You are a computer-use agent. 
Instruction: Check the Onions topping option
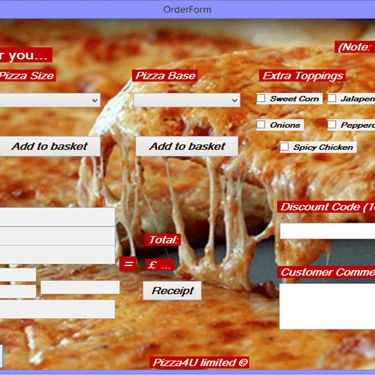[261, 125]
